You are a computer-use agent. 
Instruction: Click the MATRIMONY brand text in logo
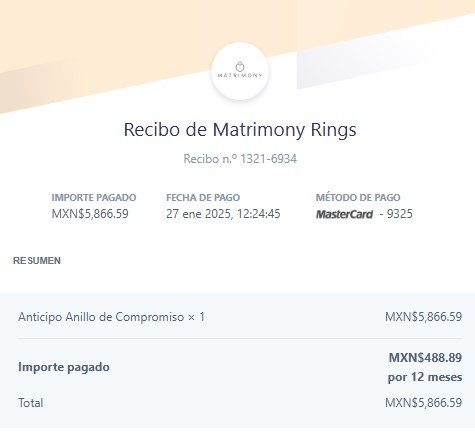click(240, 75)
